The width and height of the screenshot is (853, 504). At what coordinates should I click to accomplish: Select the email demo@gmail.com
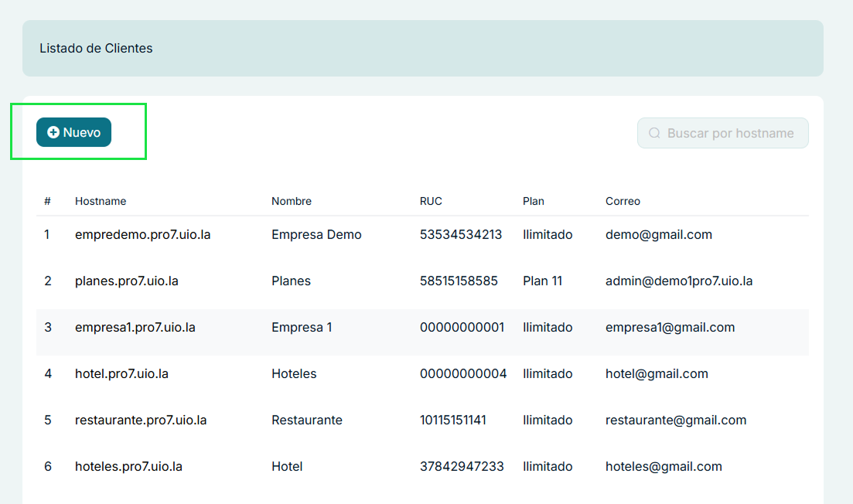659,234
